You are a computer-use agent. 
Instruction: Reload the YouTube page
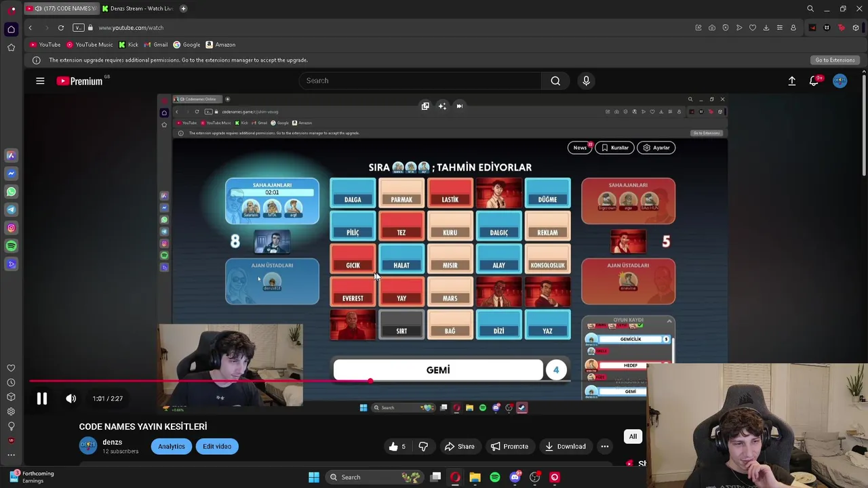pos(61,28)
